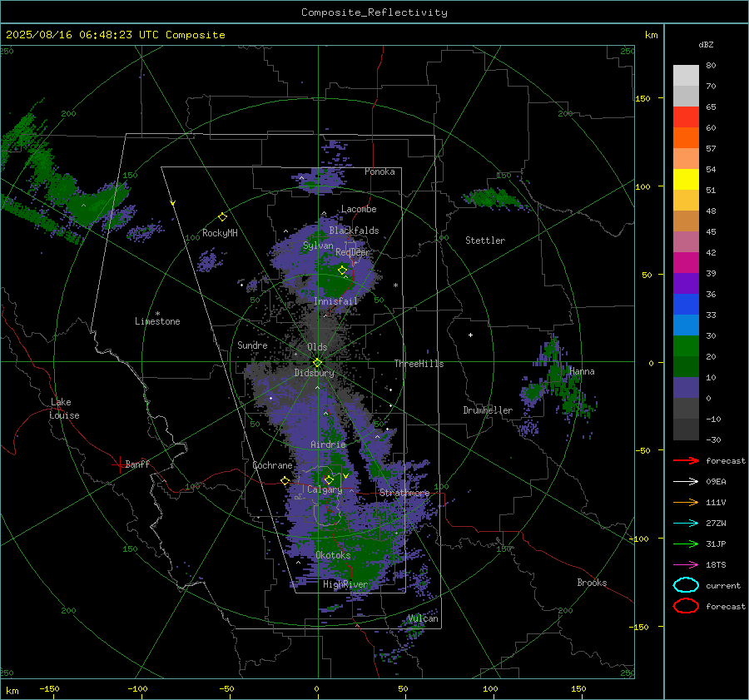Click the Lake Louise label
749x700 pixels.
(x=64, y=409)
